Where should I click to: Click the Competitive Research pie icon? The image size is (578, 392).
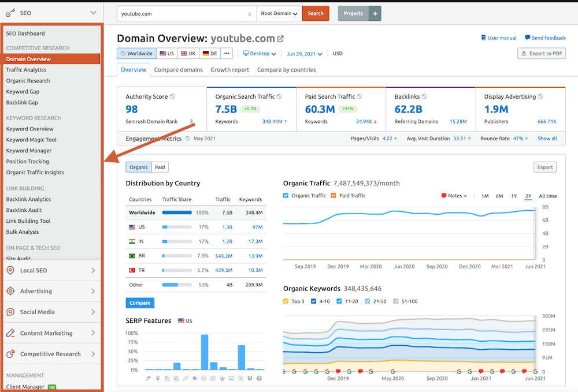coord(10,354)
